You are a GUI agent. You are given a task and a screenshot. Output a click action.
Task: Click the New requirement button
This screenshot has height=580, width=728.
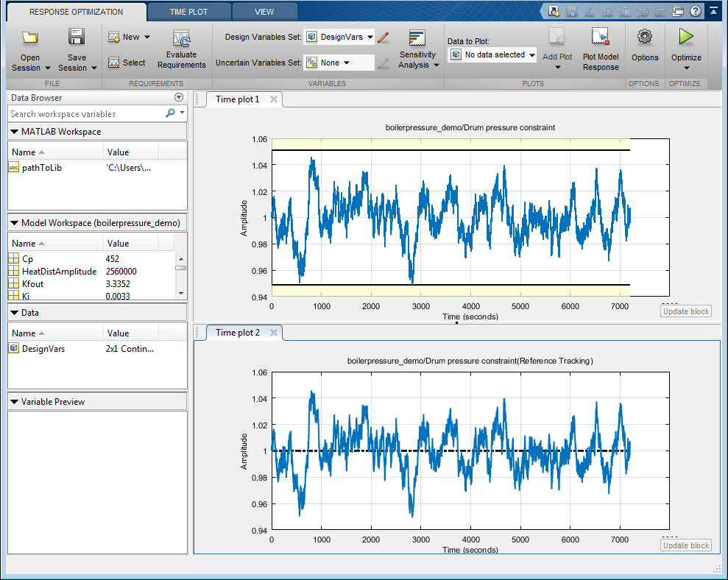(129, 37)
